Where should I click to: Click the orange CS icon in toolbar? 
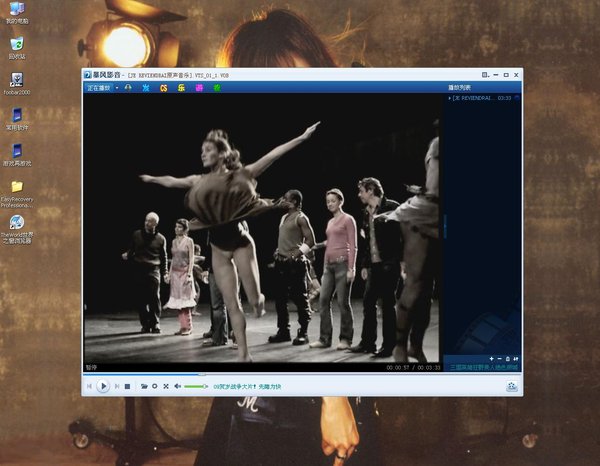(x=163, y=88)
